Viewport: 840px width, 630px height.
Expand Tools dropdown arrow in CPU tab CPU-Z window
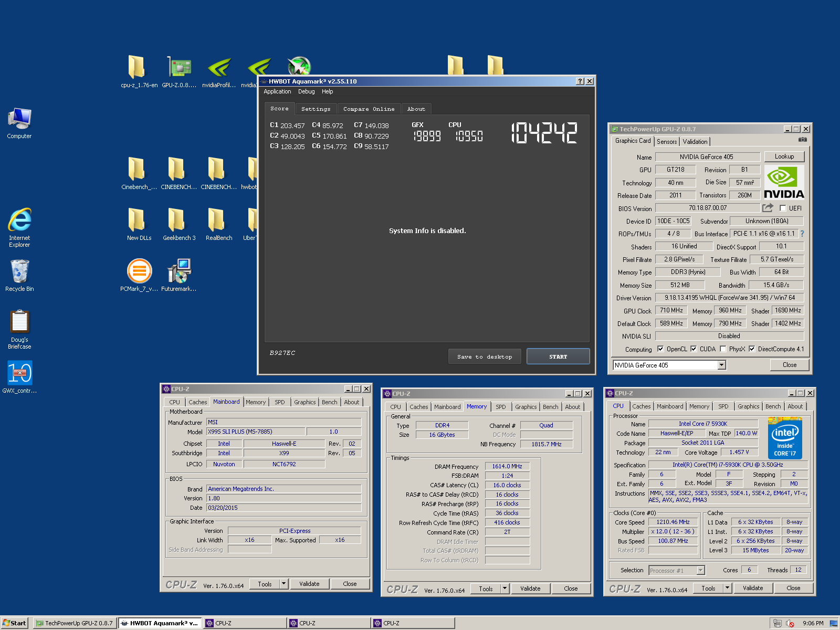tap(727, 587)
